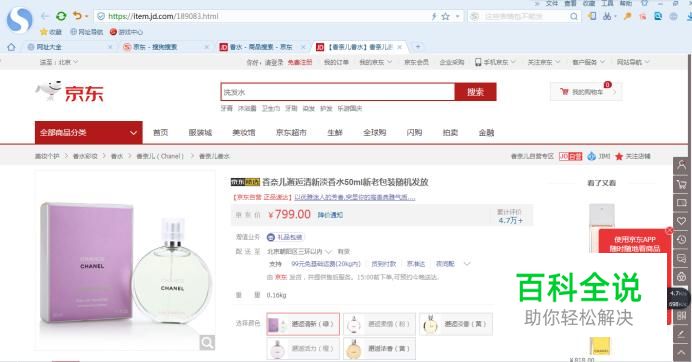The image size is (692, 362).
Task: Switch to the 网址大全 tab
Action: coord(69,47)
